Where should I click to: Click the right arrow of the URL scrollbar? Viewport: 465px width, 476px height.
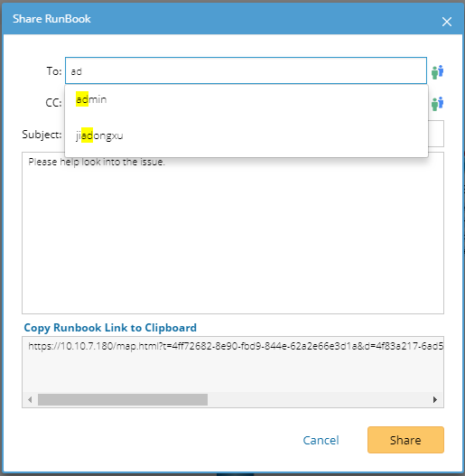click(435, 399)
